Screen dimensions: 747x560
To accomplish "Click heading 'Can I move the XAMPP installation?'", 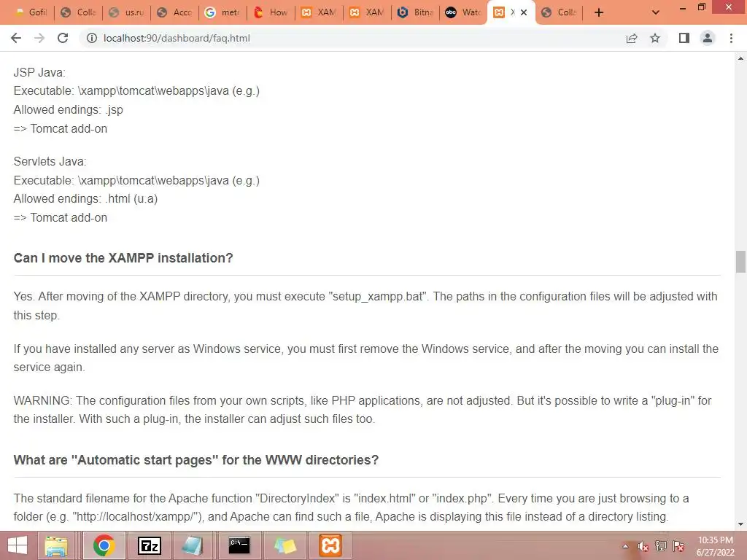I will [x=123, y=258].
